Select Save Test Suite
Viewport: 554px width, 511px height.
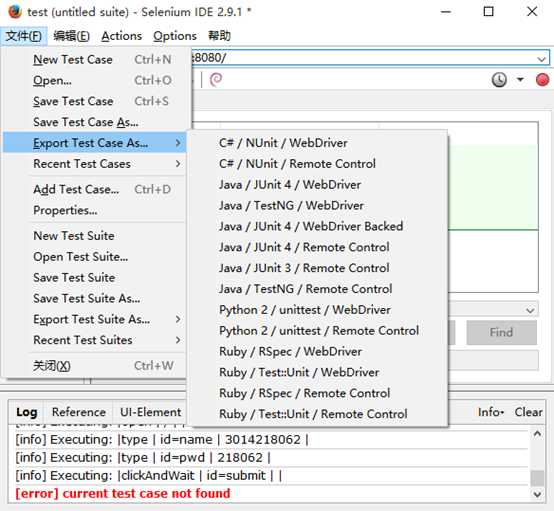(94, 277)
